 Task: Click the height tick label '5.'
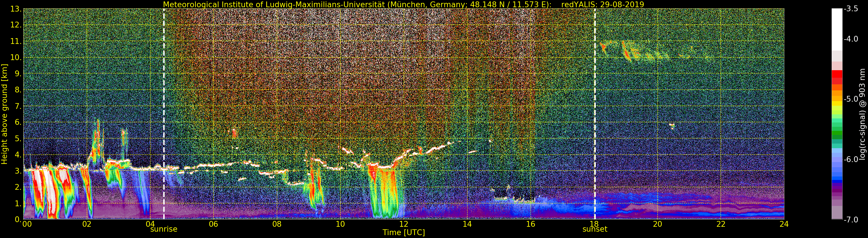18,139
